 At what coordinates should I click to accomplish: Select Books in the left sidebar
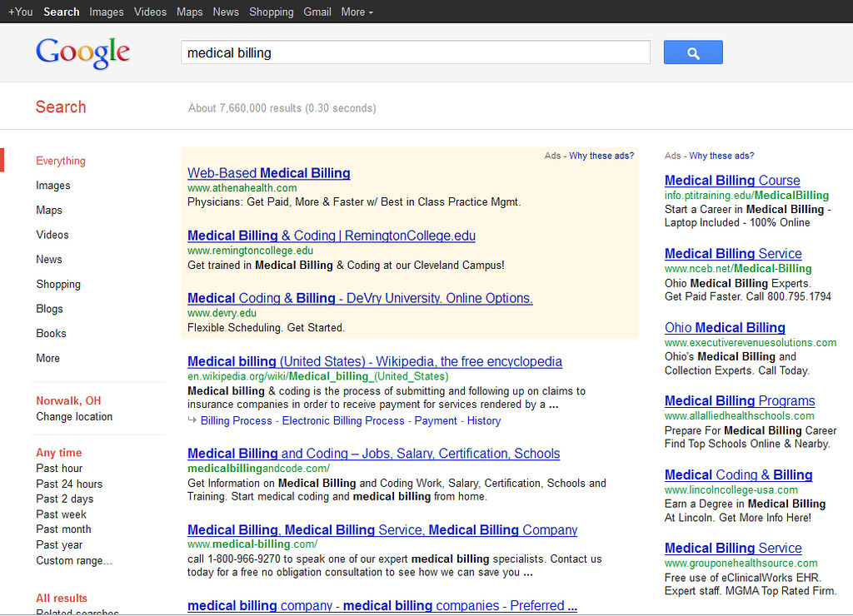pyautogui.click(x=51, y=333)
